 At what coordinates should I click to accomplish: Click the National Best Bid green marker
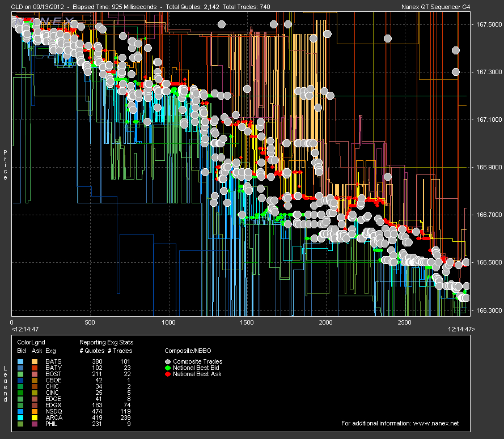(167, 368)
